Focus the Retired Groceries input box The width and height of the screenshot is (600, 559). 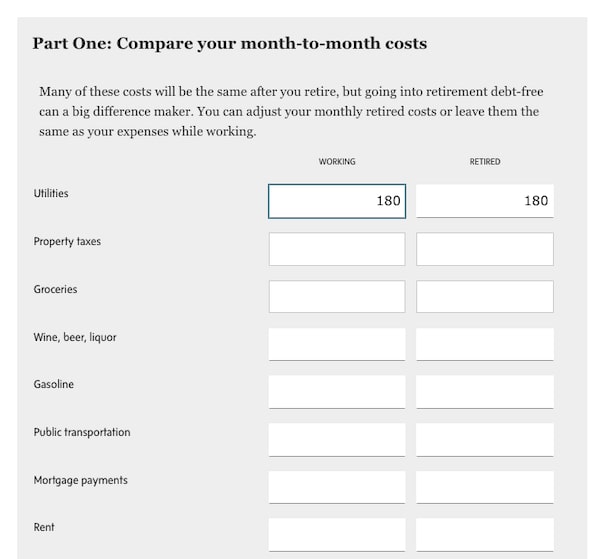pos(484,296)
